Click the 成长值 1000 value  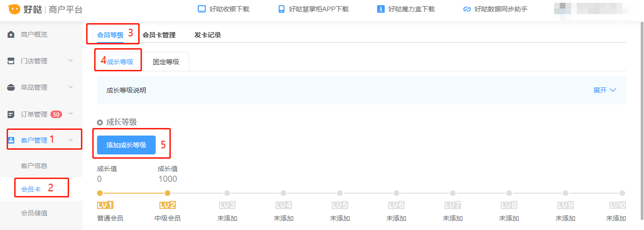pos(168,179)
